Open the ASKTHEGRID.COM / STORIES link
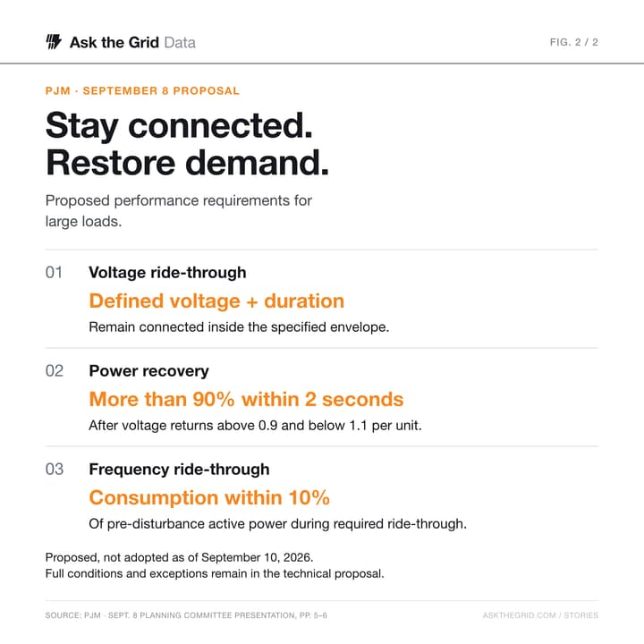Image resolution: width=644 pixels, height=644 pixels. 540,614
